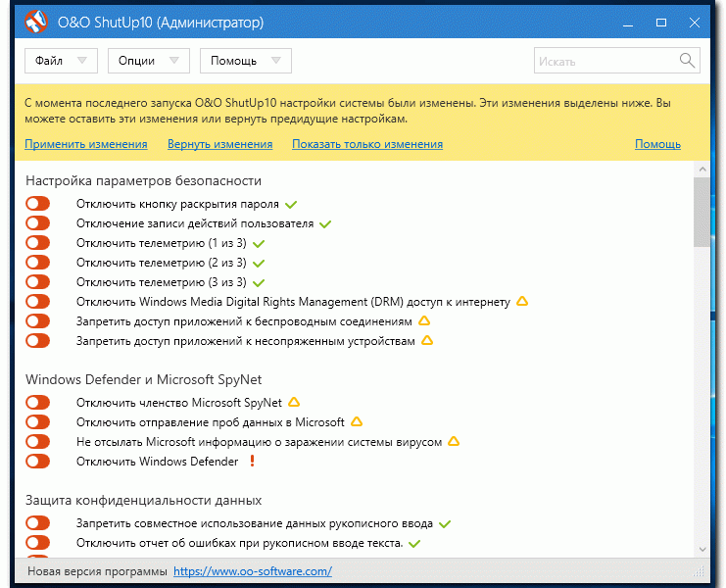Toggle switch for доступ к несопряженным устройствам

click(38, 341)
